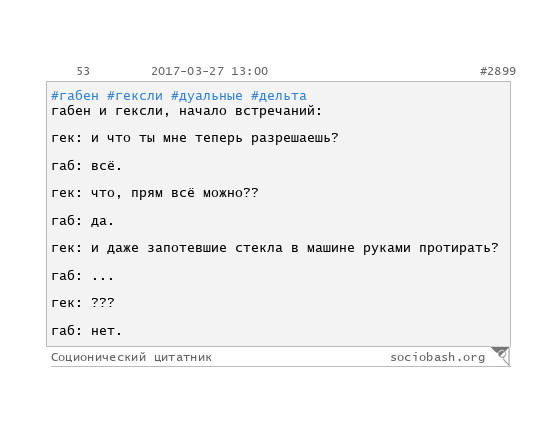Click the reply 'габ: всё.'
549x440 pixels.
[x=86, y=166]
